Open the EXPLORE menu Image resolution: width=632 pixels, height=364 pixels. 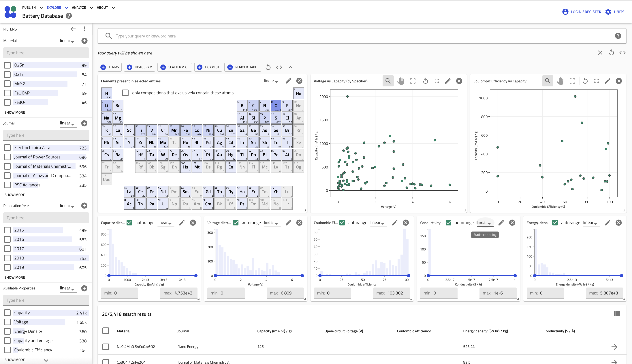point(57,7)
